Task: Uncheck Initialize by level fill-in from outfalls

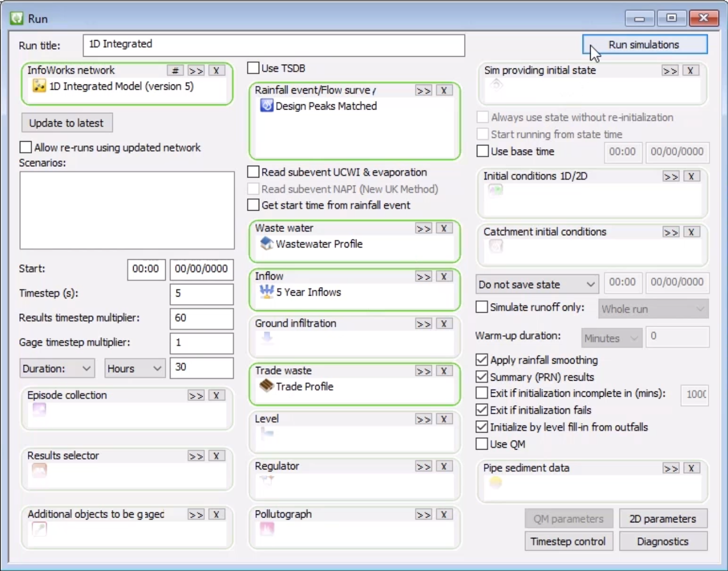Action: point(482,427)
